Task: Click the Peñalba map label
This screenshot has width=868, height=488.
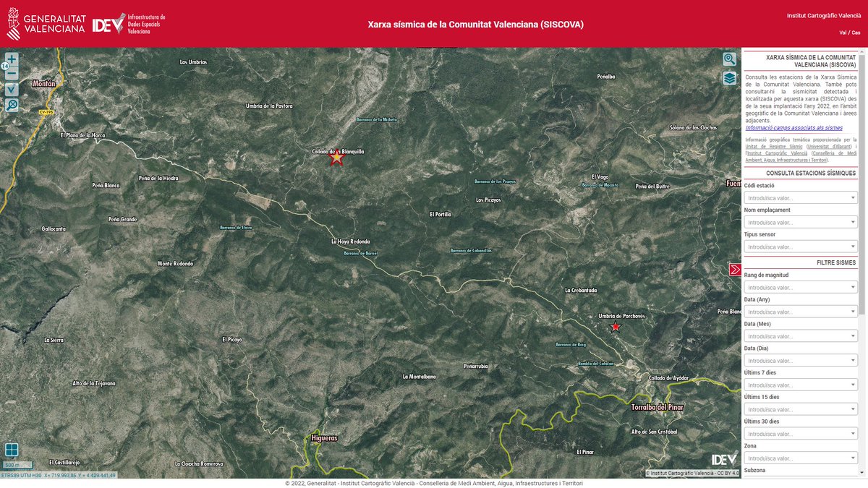Action: point(606,76)
